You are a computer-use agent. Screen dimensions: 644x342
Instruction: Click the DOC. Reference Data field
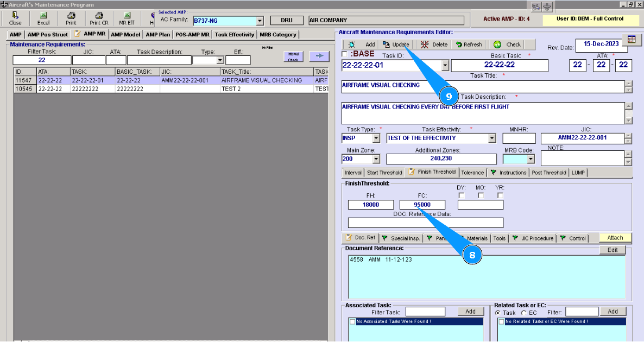coord(426,223)
